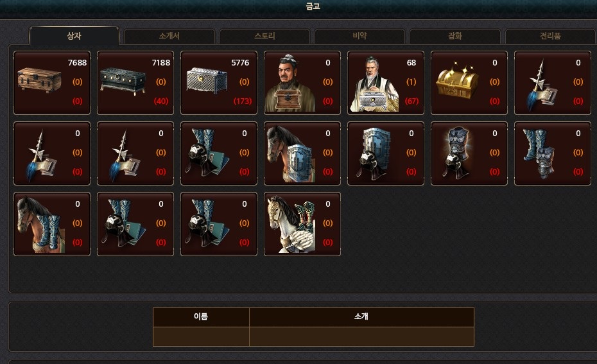Click the 소개 description column header
The height and width of the screenshot is (364, 597).
(x=361, y=316)
